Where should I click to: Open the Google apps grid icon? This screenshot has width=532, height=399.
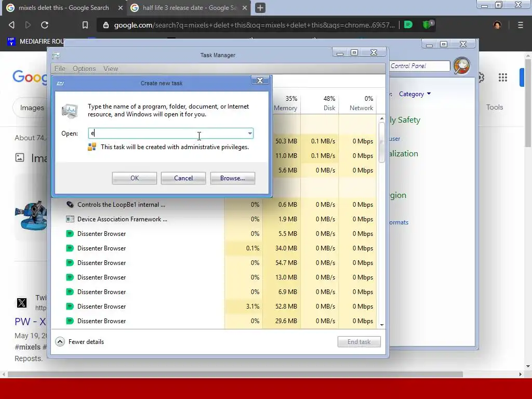coord(503,77)
